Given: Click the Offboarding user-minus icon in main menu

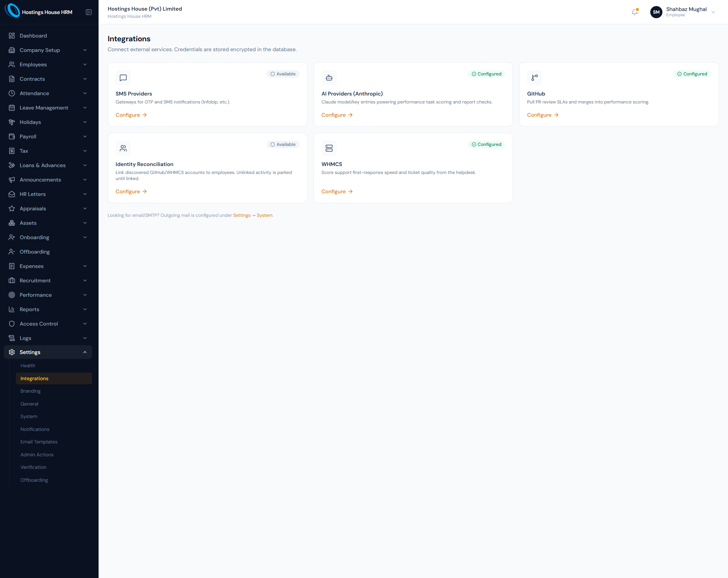Looking at the screenshot, I should point(12,252).
